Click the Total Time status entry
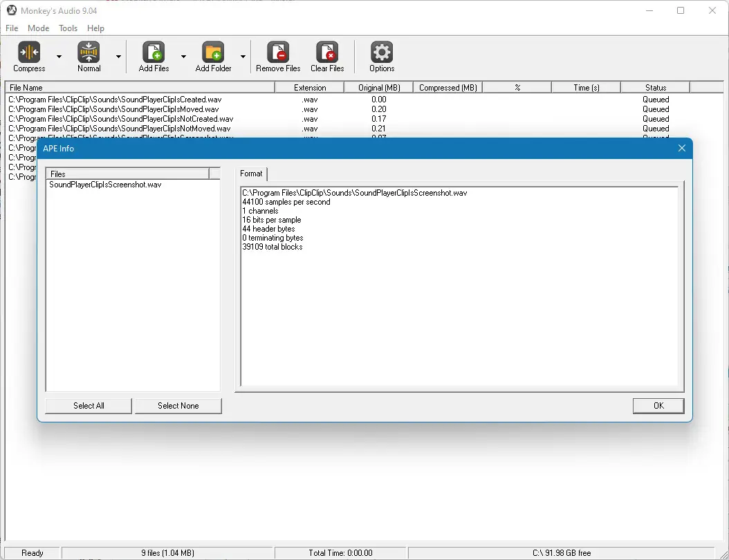The height and width of the screenshot is (560, 729). 341,553
